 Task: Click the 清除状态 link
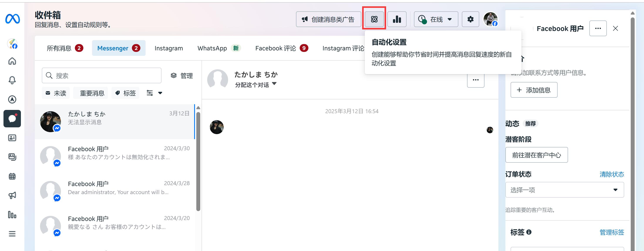point(612,174)
